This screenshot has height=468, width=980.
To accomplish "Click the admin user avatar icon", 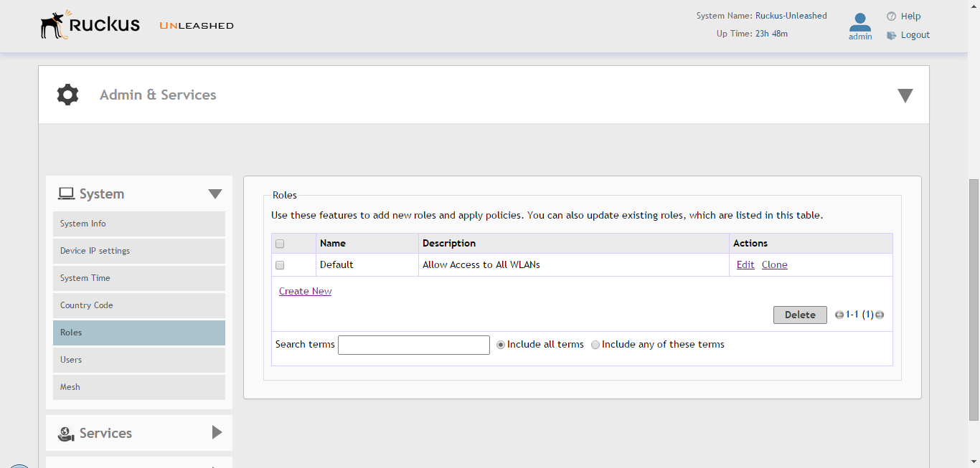I will coord(860,22).
